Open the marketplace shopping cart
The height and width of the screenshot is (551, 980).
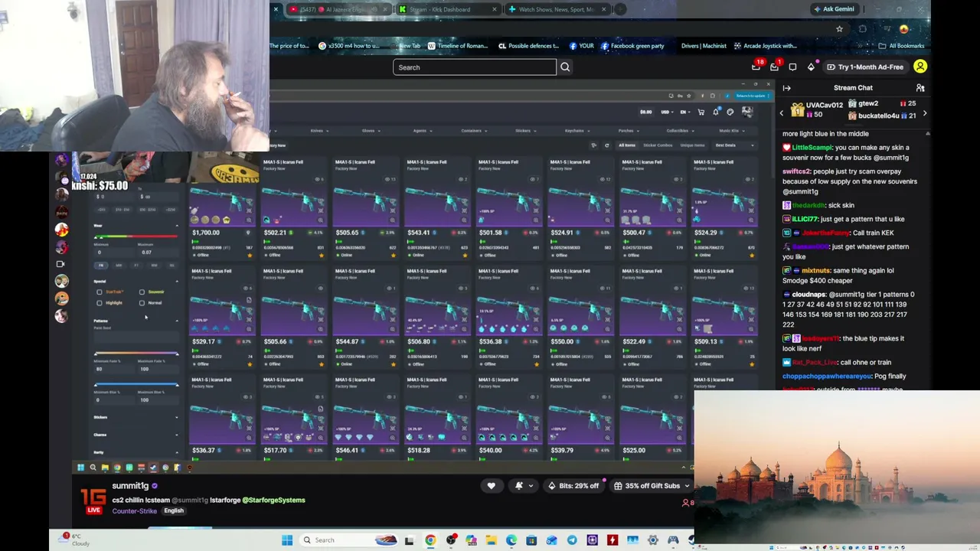click(x=701, y=112)
